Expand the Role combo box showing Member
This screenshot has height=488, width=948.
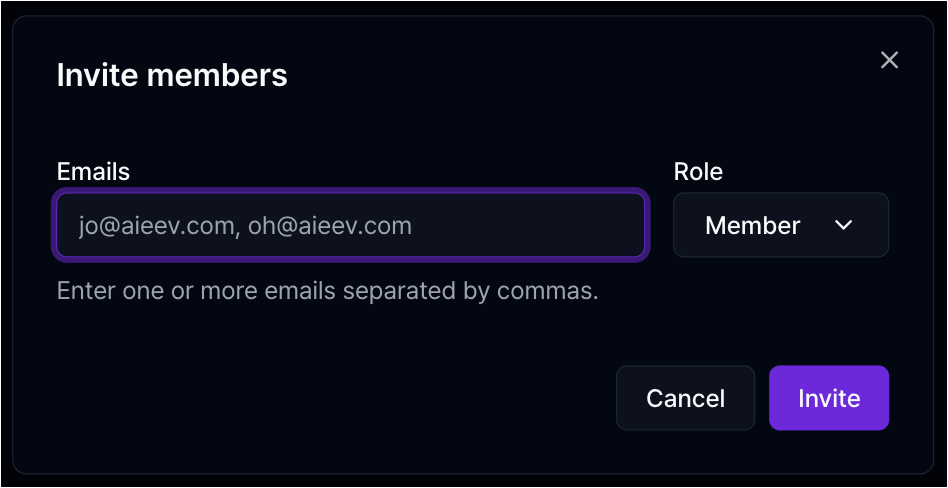(781, 225)
